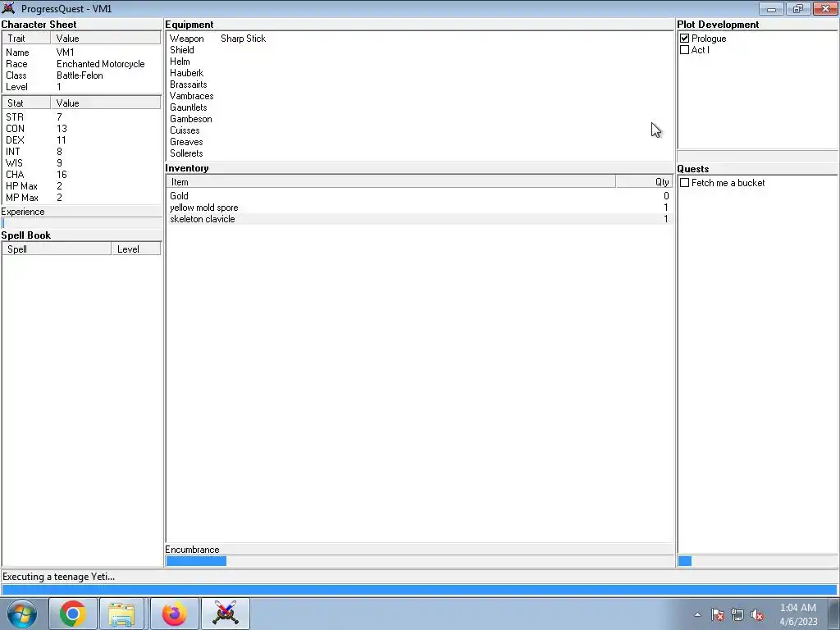Select Gambeson equipment row

pyautogui.click(x=419, y=119)
